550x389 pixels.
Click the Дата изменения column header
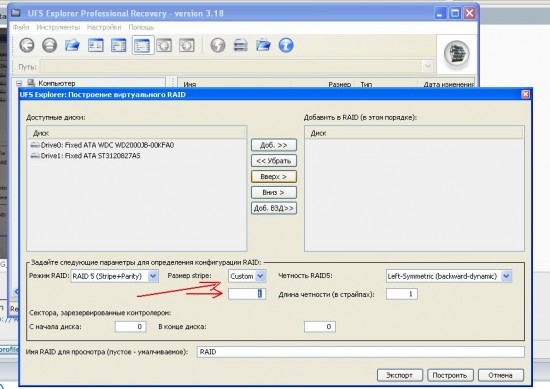[x=447, y=84]
